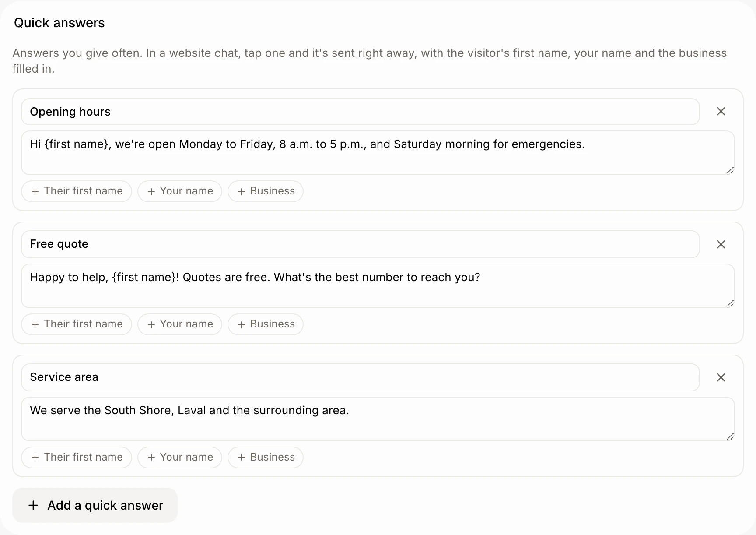Delete the Free quote quick answer

point(721,244)
